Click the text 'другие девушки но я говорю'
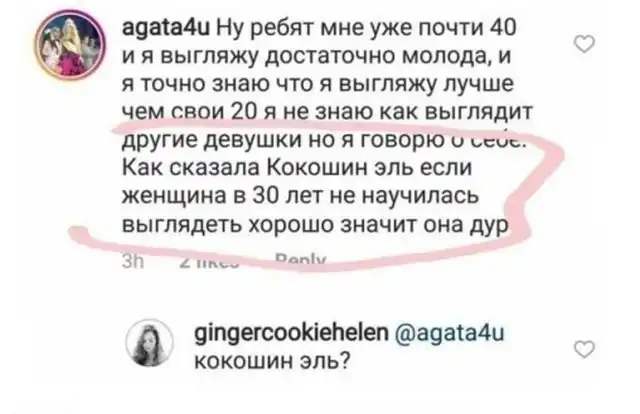The image size is (640, 414). click(x=283, y=140)
